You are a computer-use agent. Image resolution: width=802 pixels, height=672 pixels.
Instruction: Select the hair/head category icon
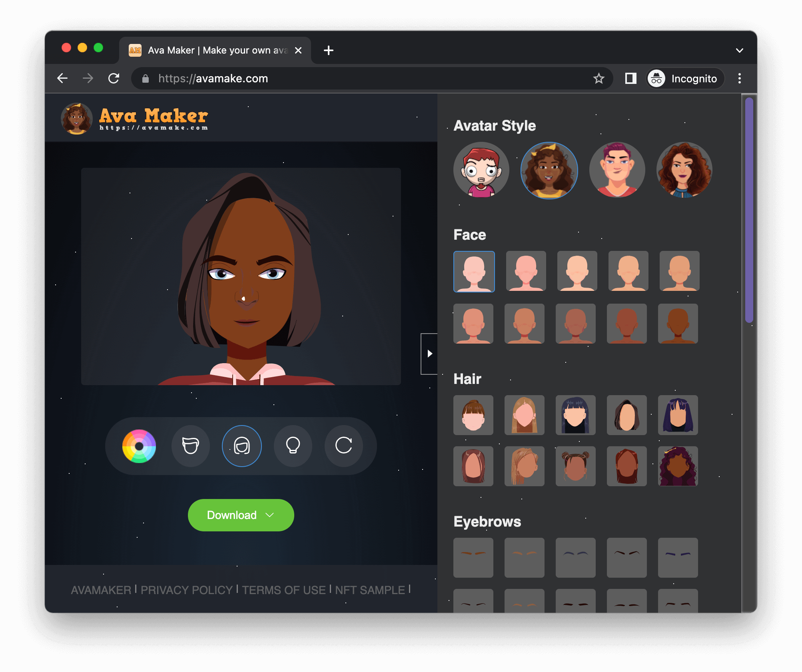[241, 446]
